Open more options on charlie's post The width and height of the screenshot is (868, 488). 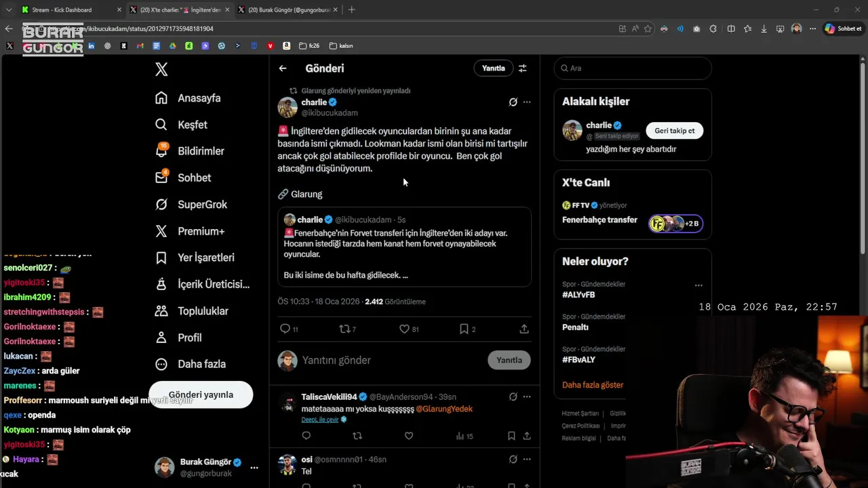click(x=527, y=102)
